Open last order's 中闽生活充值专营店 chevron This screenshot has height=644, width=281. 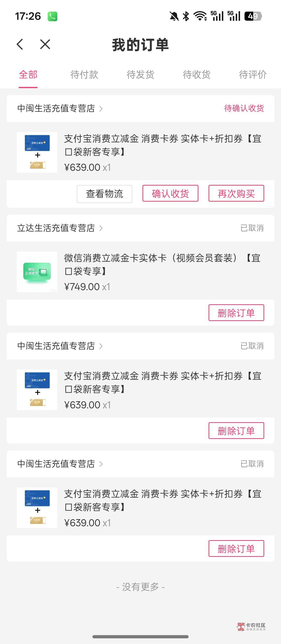(101, 464)
